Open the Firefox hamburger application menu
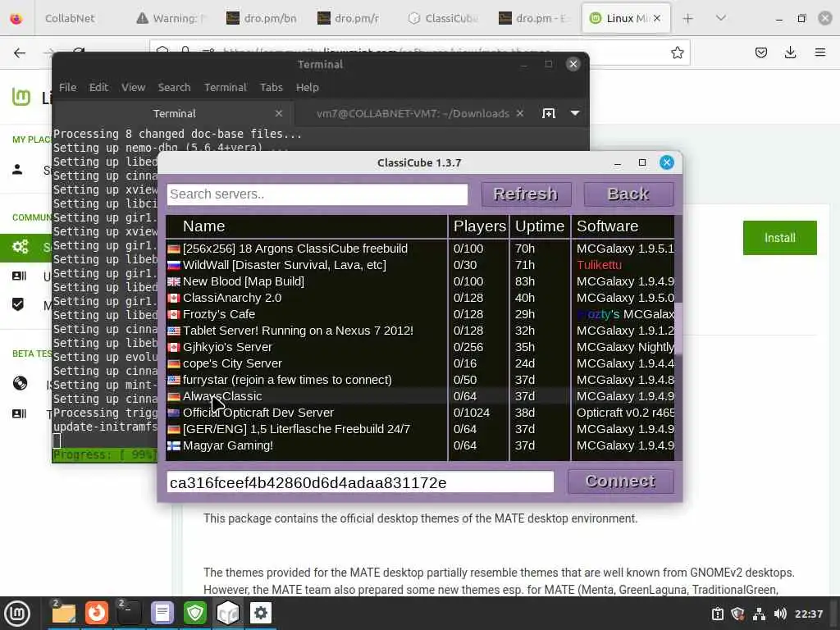The image size is (840, 630). [x=820, y=52]
